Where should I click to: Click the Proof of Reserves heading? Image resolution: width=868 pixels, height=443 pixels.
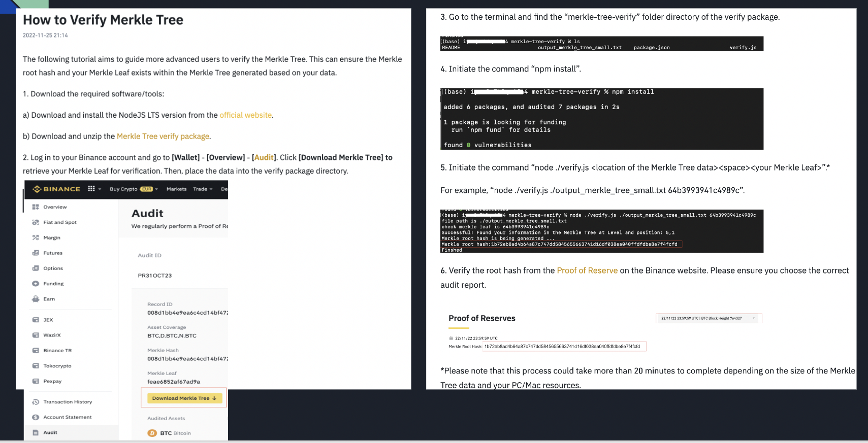pyautogui.click(x=482, y=318)
